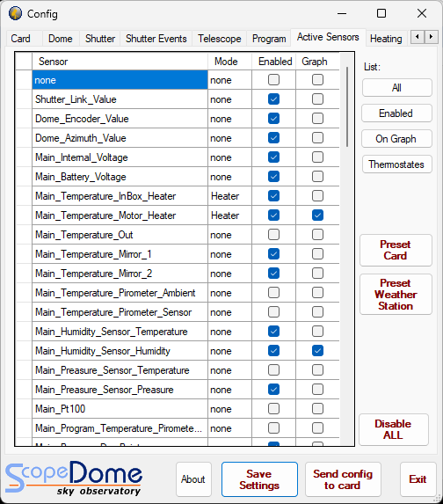The height and width of the screenshot is (504, 443).
Task: Show sensors On Graph
Action: 396,139
